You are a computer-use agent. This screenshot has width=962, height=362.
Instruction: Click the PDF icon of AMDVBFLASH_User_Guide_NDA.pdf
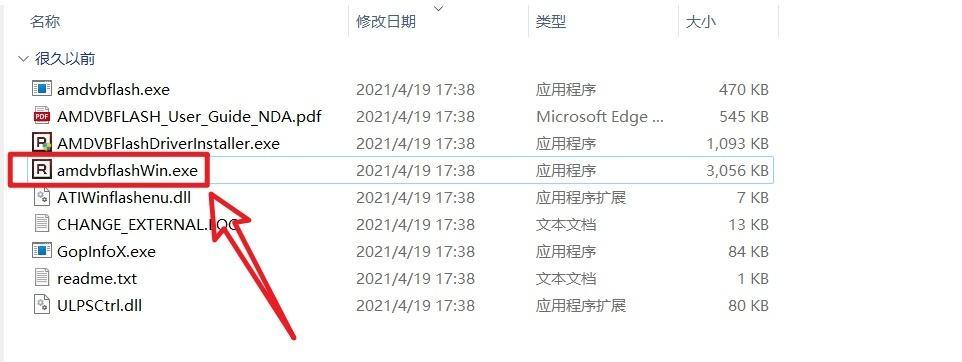(41, 115)
